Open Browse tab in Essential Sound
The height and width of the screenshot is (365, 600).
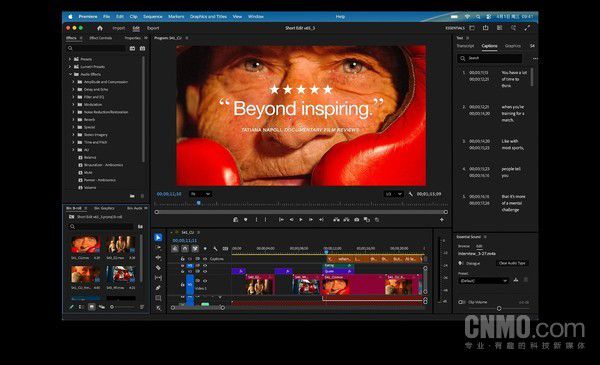point(464,246)
